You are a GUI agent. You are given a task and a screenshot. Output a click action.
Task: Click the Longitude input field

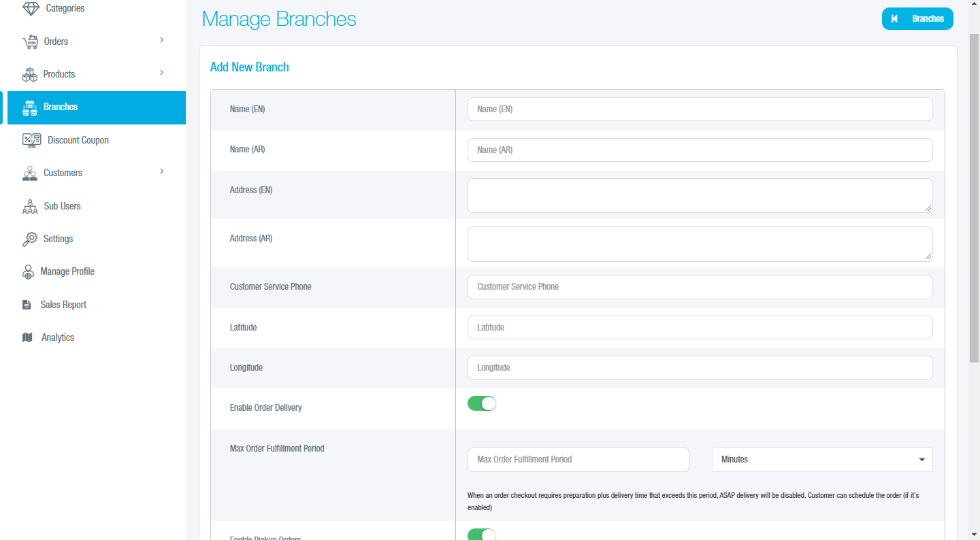[700, 367]
